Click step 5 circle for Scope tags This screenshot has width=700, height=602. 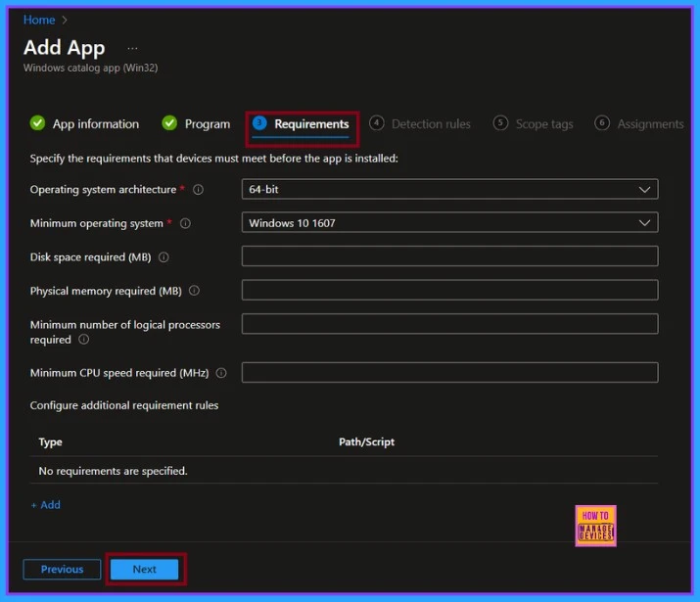coord(500,122)
